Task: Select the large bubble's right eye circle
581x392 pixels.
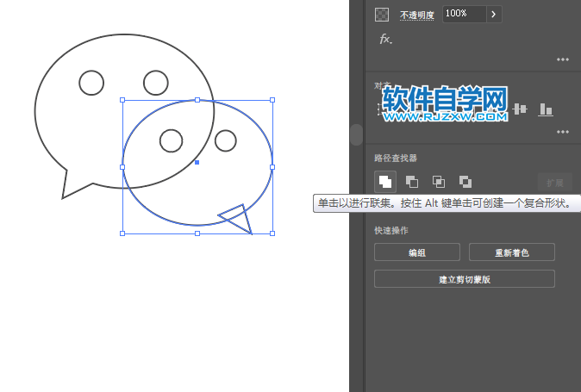Action: 156,83
